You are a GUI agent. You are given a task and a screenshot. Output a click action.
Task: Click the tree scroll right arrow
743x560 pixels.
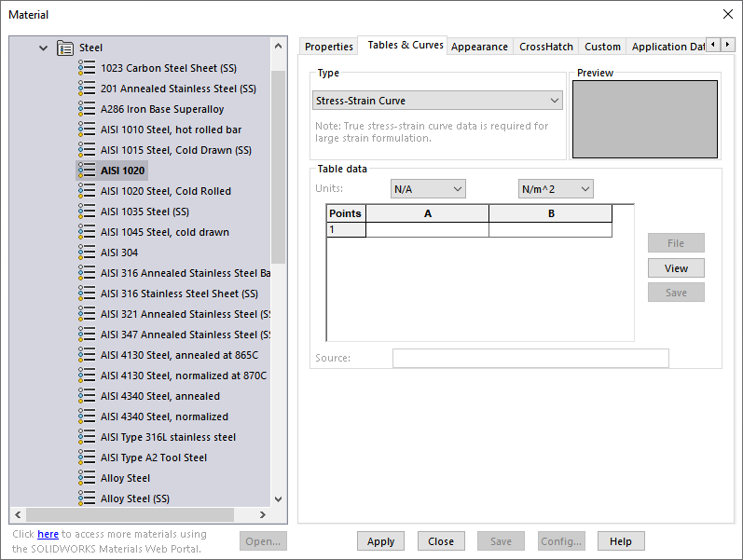click(263, 514)
